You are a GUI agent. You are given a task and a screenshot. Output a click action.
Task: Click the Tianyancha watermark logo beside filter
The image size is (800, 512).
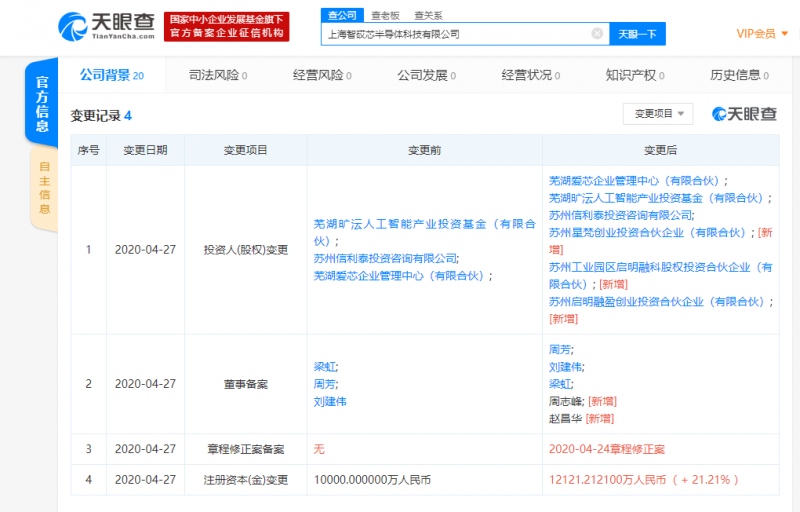point(744,114)
